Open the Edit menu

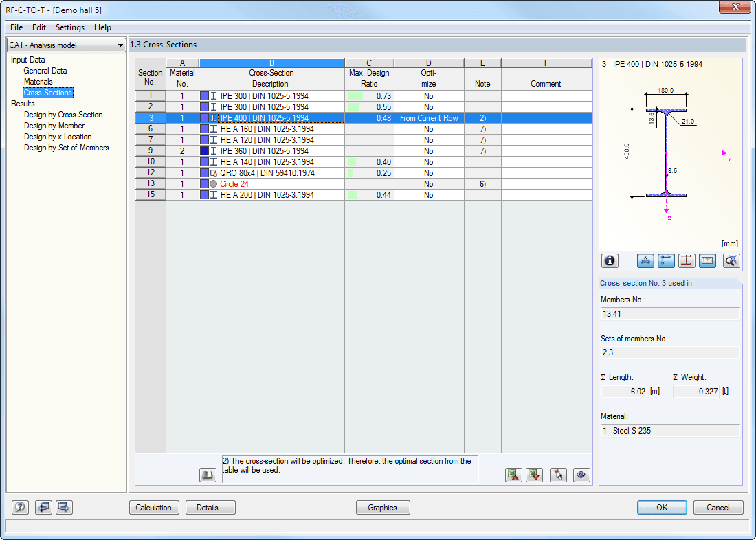click(x=39, y=27)
